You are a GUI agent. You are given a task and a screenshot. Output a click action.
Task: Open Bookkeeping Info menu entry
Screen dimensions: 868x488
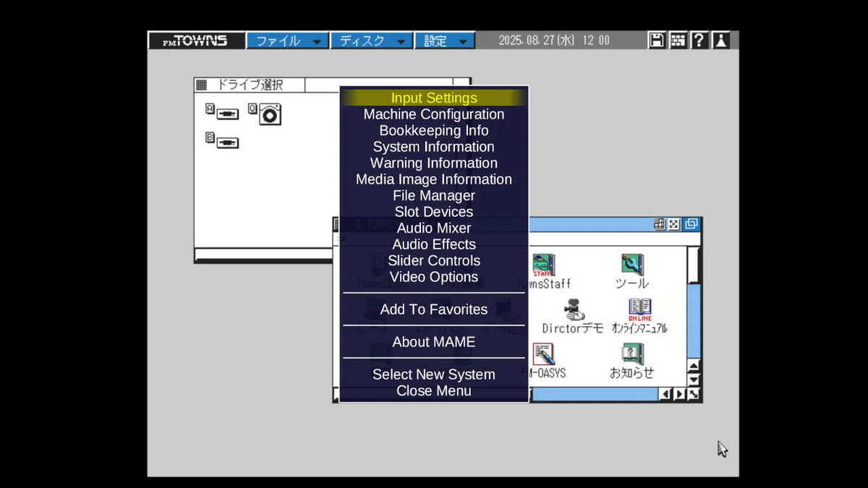pyautogui.click(x=434, y=131)
